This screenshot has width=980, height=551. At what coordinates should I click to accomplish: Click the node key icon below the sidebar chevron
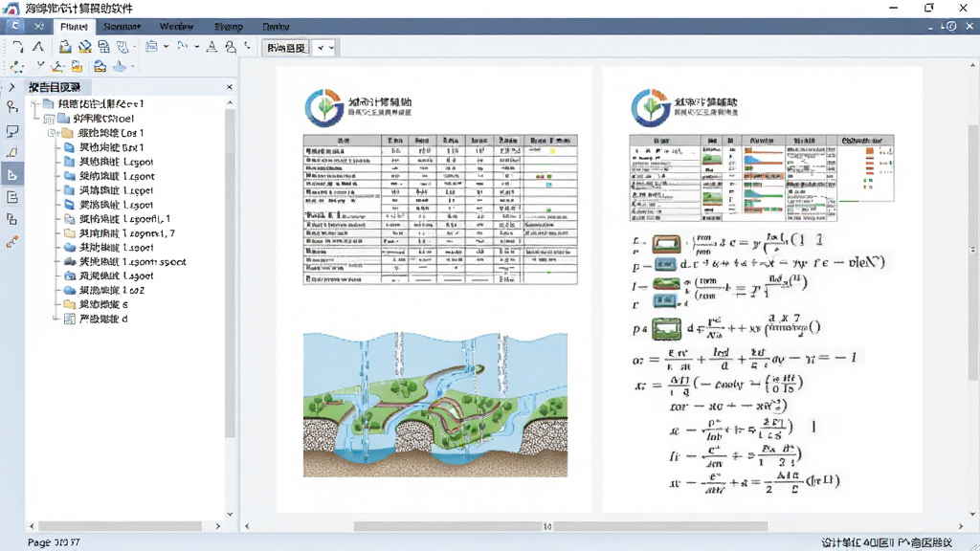pyautogui.click(x=11, y=107)
